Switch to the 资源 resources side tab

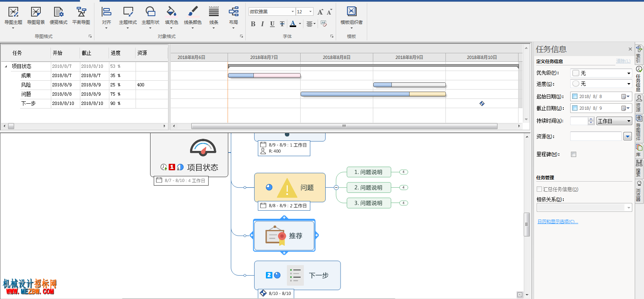pyautogui.click(x=639, y=103)
